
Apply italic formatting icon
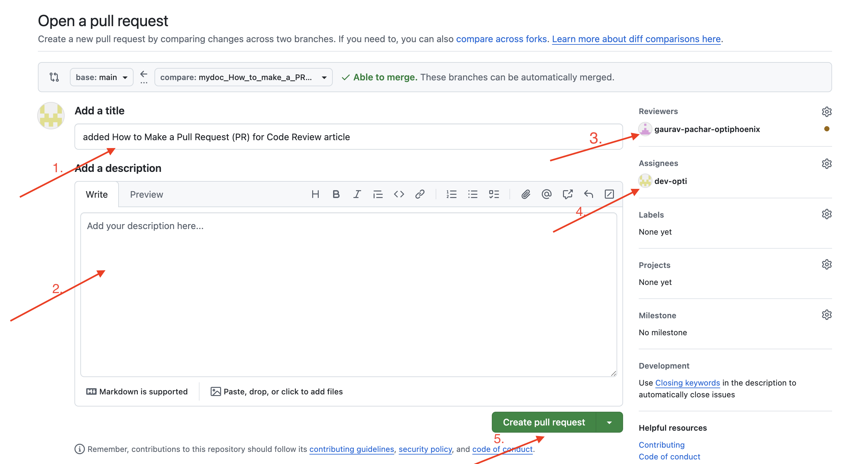click(x=357, y=194)
